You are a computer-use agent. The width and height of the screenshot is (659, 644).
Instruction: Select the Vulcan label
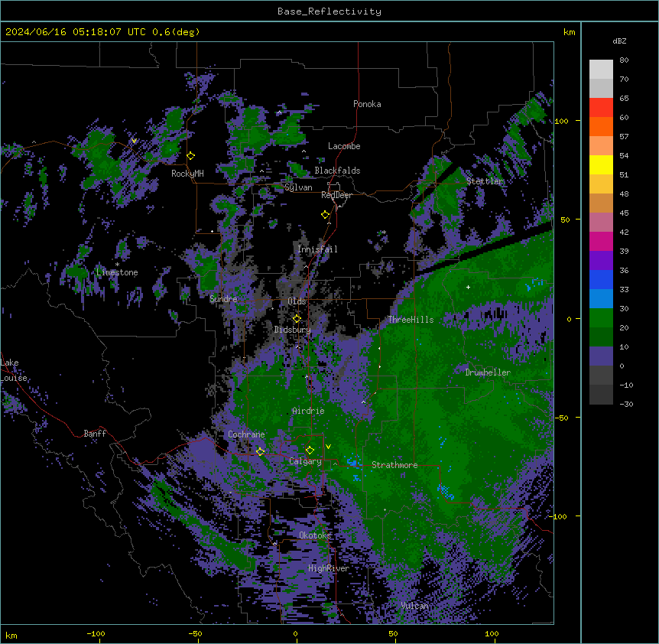[x=415, y=606]
